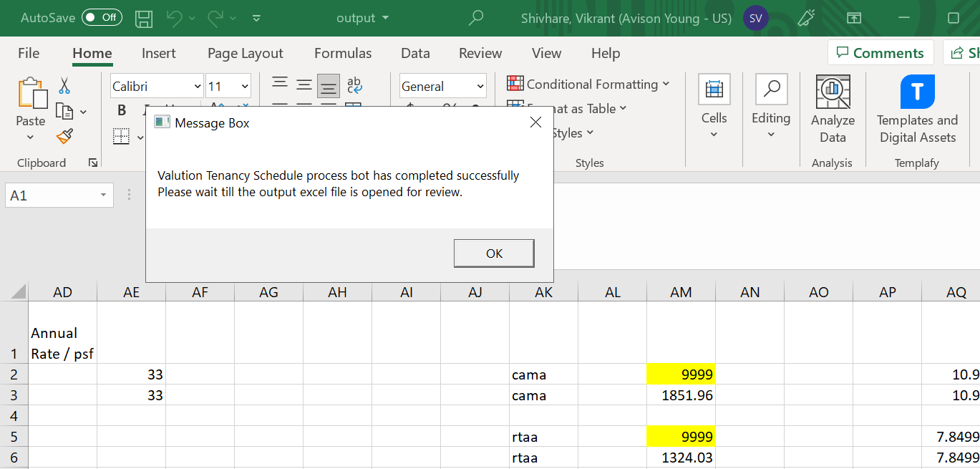Screen dimensions: 980x469
Task: Open the File tab
Action: [x=29, y=53]
